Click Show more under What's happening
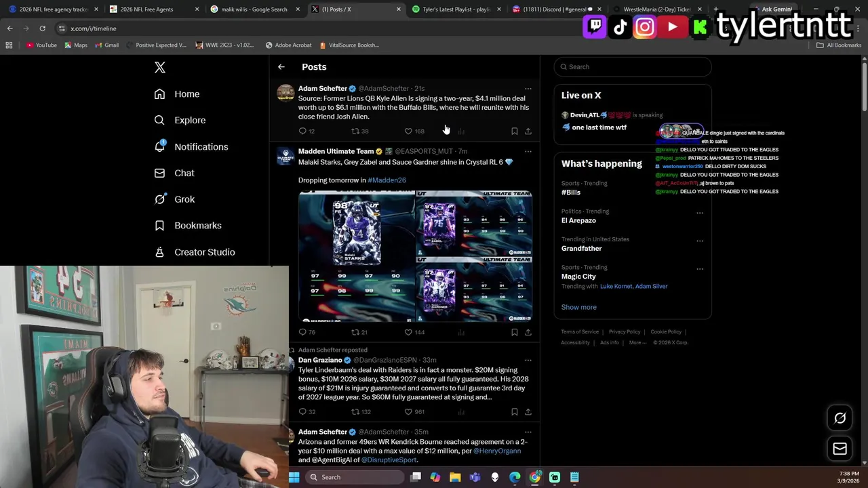 (579, 307)
